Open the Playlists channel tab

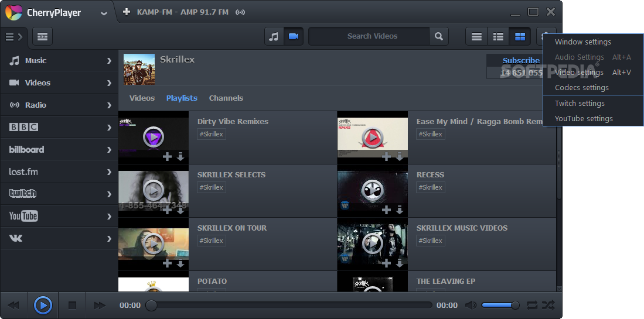point(182,98)
